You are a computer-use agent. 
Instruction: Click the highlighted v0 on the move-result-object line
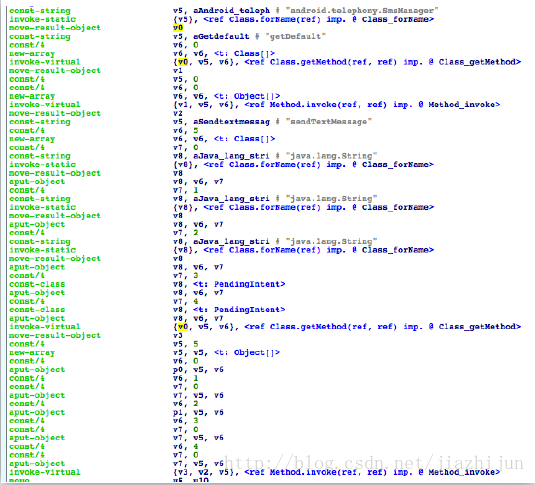[x=178, y=28]
